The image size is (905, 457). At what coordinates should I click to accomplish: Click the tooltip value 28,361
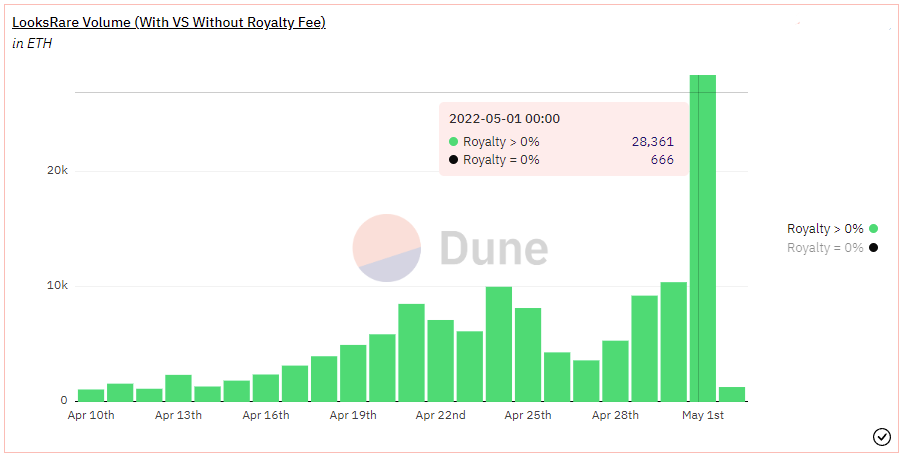653,141
